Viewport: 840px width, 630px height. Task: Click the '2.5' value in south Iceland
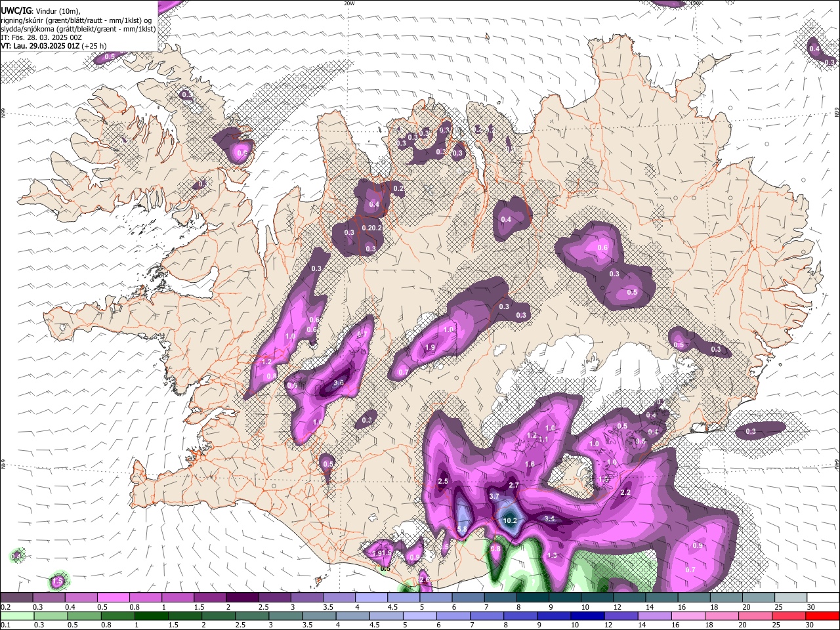442,482
